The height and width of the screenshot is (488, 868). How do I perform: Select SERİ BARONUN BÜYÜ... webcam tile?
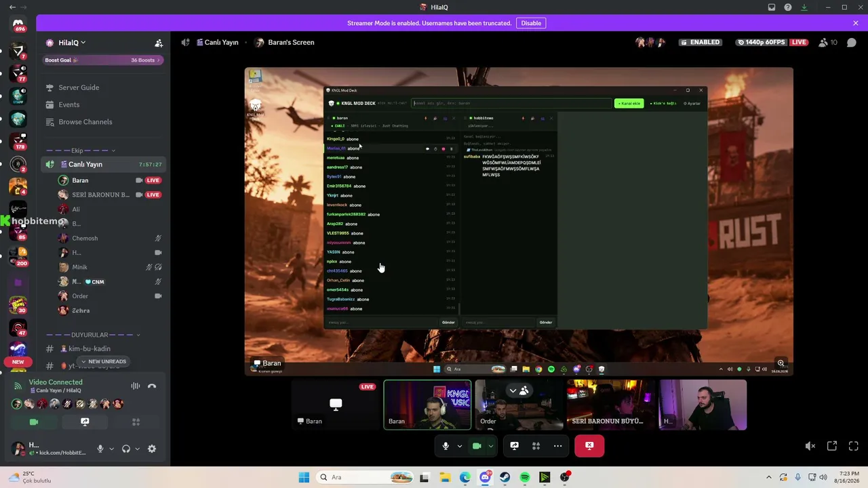click(x=610, y=405)
